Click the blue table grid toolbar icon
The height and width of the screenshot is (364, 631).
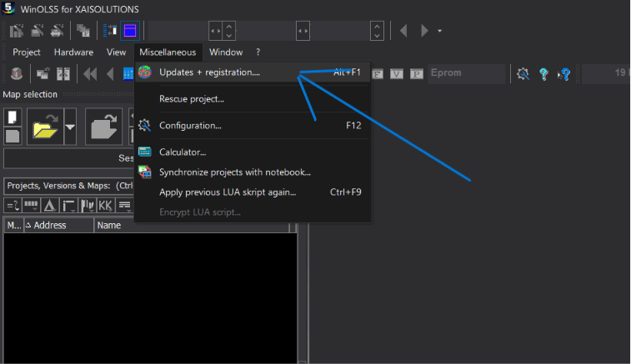click(x=128, y=74)
